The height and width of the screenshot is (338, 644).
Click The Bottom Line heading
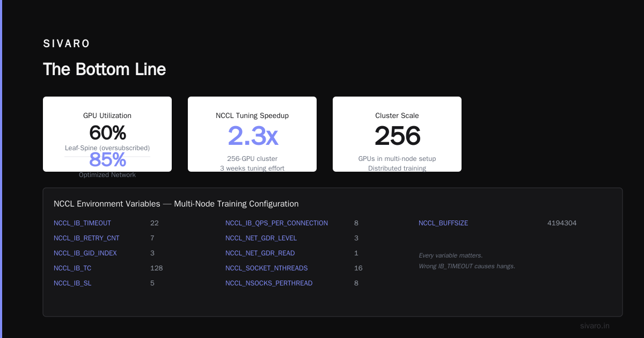point(104,69)
